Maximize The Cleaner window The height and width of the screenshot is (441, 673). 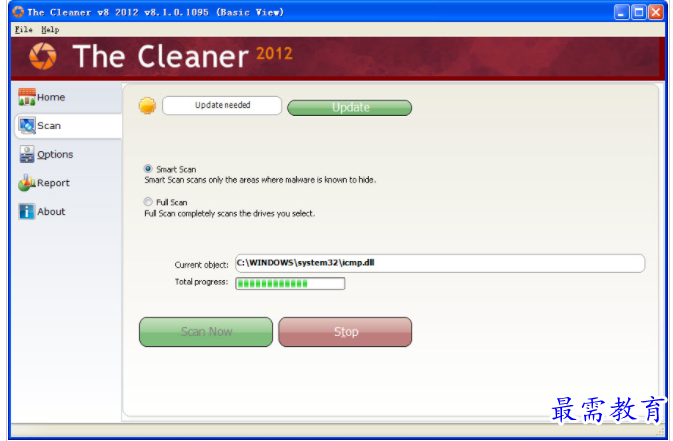pos(639,12)
